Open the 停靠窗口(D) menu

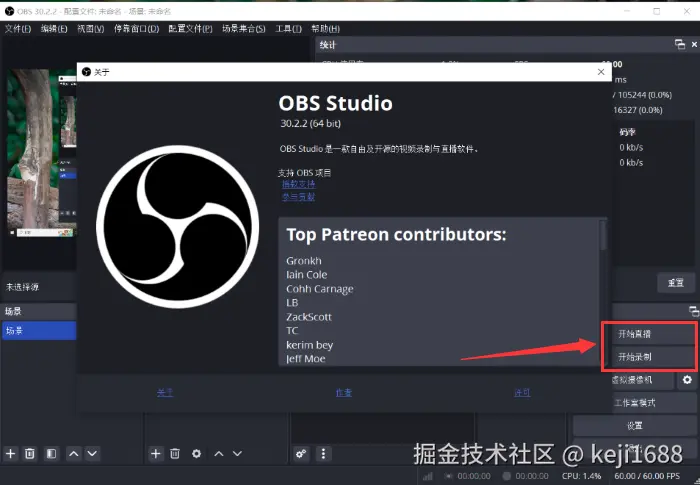click(x=136, y=29)
